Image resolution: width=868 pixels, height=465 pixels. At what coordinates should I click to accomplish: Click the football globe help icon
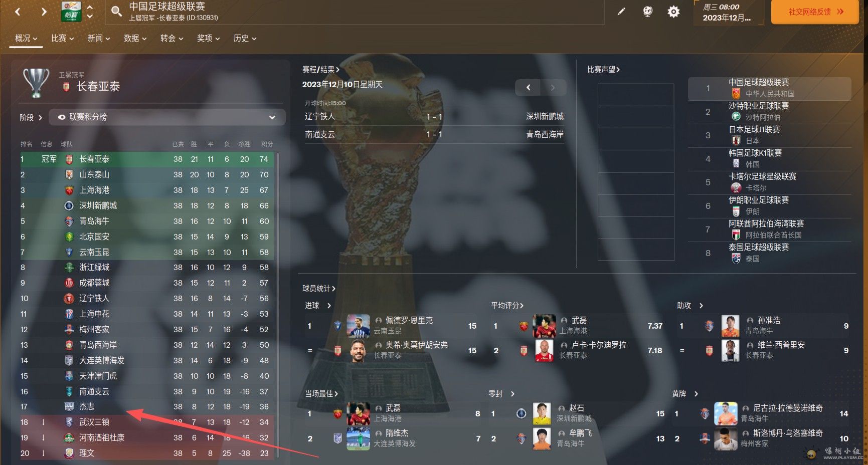pos(647,11)
